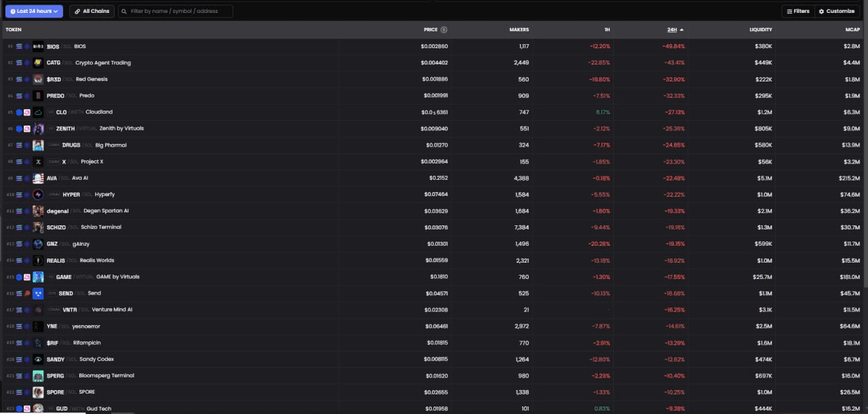Click the Send token blue logo
The width and height of the screenshot is (868, 414).
(x=38, y=293)
